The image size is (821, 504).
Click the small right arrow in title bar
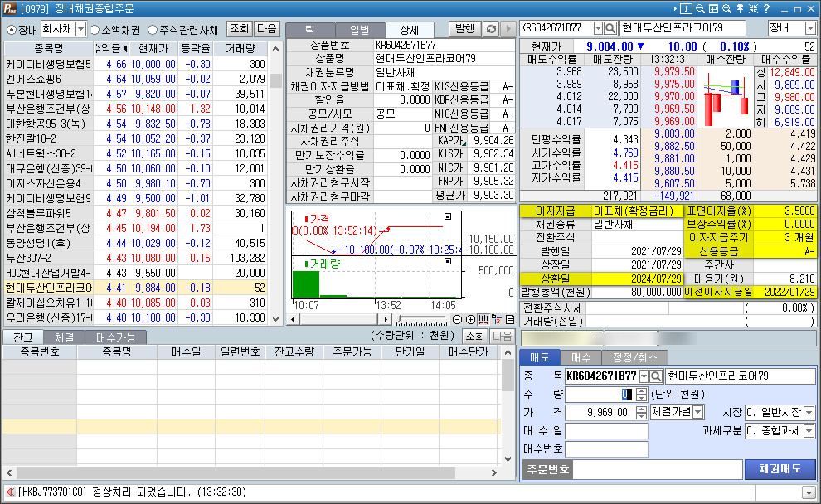tap(675, 9)
